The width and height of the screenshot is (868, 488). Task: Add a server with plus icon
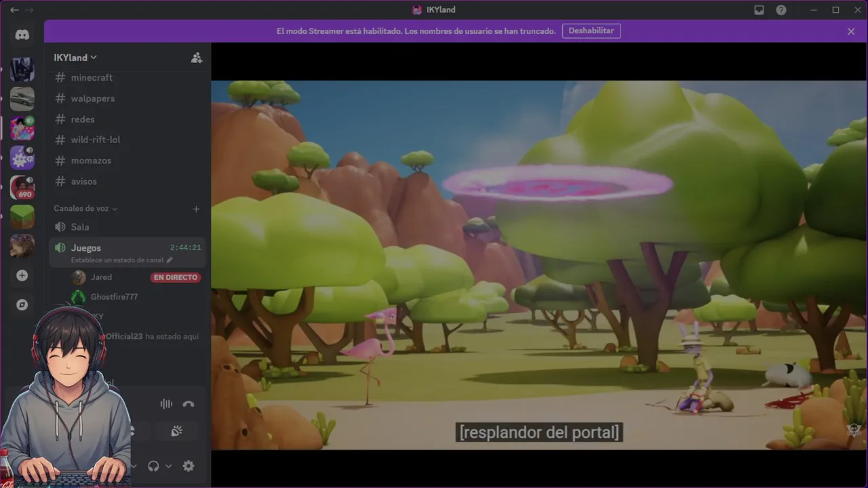point(22,275)
